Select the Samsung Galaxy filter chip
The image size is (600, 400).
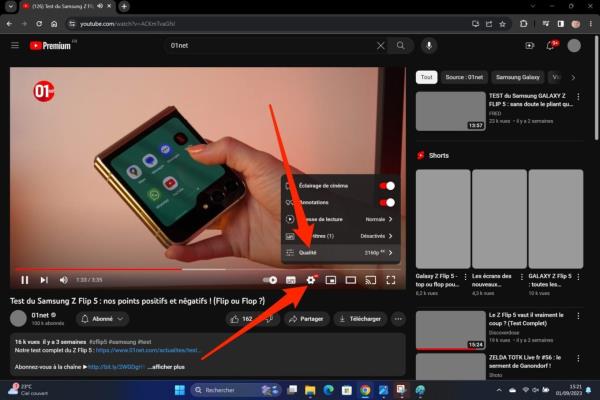click(x=517, y=77)
